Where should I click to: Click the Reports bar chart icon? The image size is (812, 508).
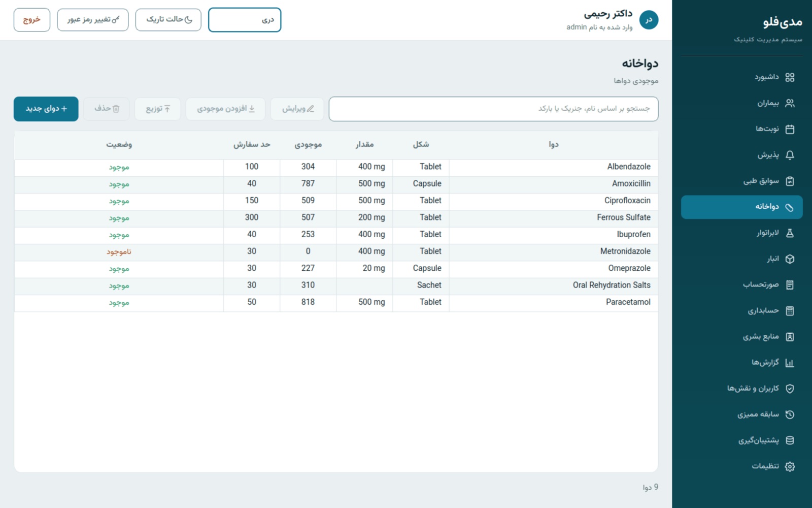(x=790, y=363)
